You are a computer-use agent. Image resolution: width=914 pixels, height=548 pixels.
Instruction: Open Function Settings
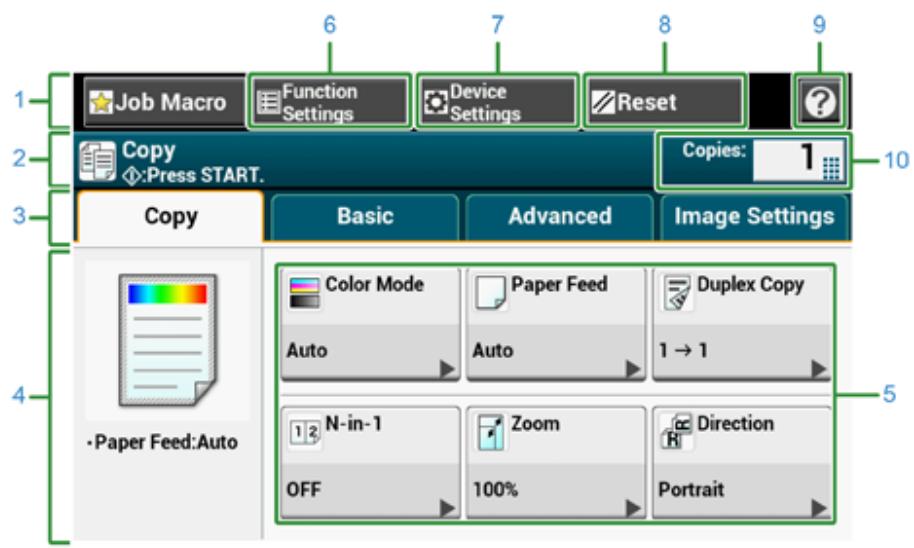(330, 102)
